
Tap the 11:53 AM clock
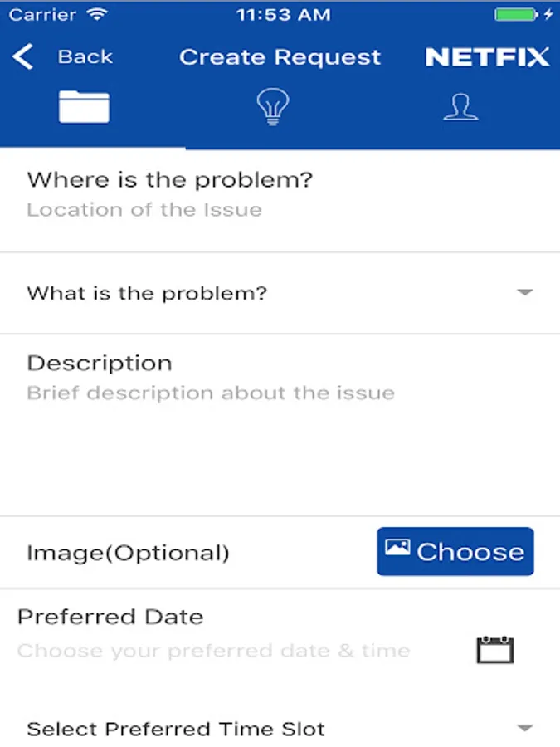(283, 15)
